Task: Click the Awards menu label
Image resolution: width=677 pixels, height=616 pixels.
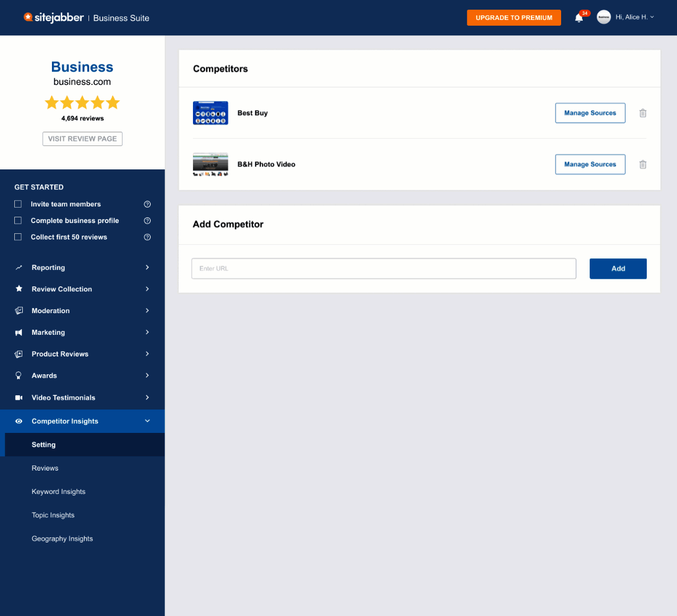Action: (44, 376)
